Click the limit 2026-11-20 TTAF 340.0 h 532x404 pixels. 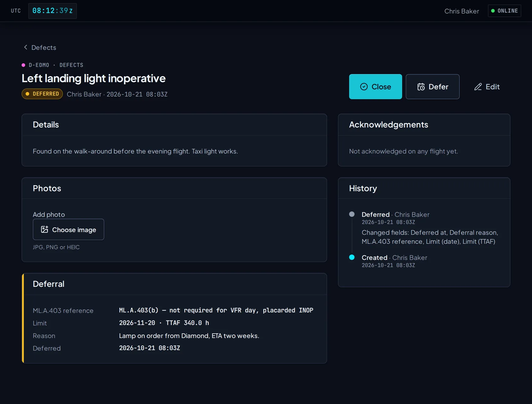tap(164, 323)
